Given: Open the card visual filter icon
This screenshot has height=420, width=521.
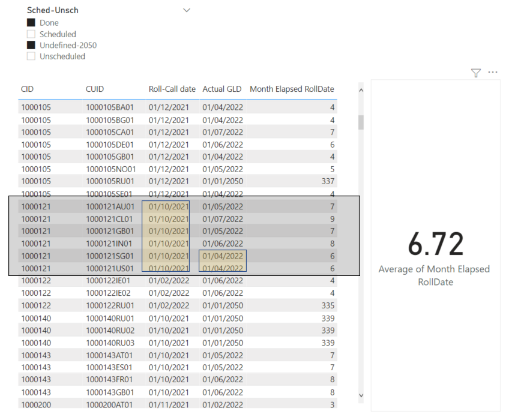Looking at the screenshot, I should [x=476, y=73].
